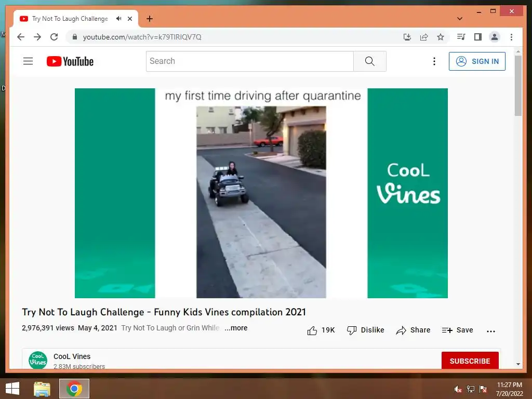The image size is (532, 399).
Task: Click Chrome icon in taskbar
Action: coord(74,389)
